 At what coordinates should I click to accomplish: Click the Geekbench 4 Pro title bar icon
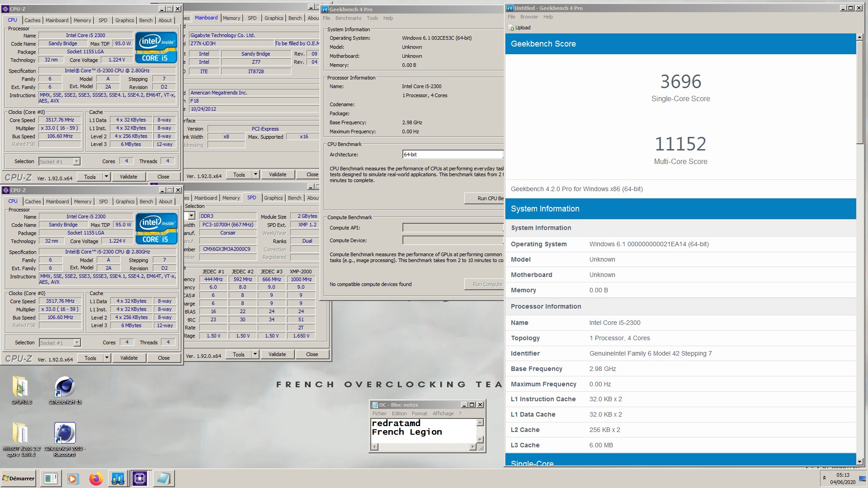(325, 9)
